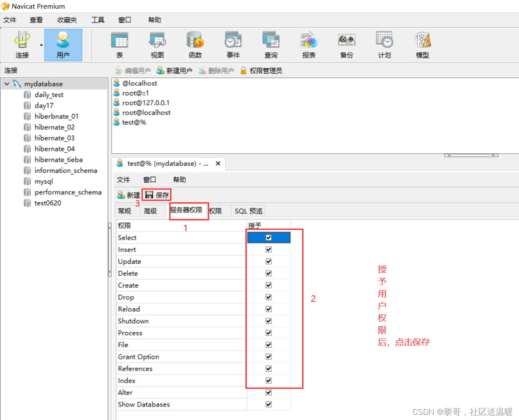Select the hibernate_03 database
Viewport: 519px width, 420px height.
tap(54, 138)
